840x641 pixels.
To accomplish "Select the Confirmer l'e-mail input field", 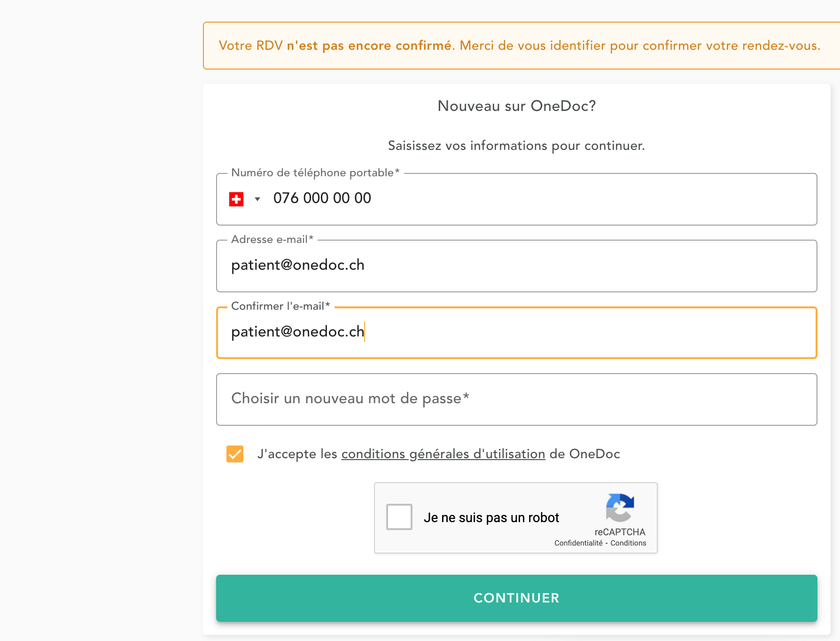I will pos(517,332).
